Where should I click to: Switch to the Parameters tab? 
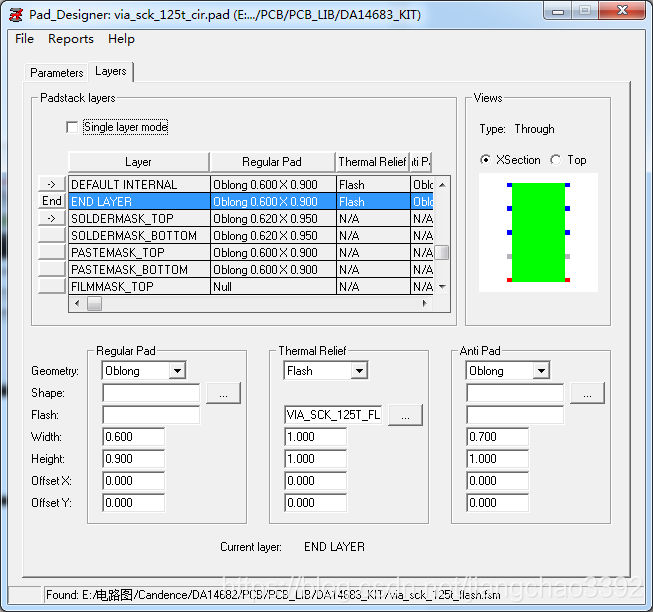pyautogui.click(x=57, y=73)
